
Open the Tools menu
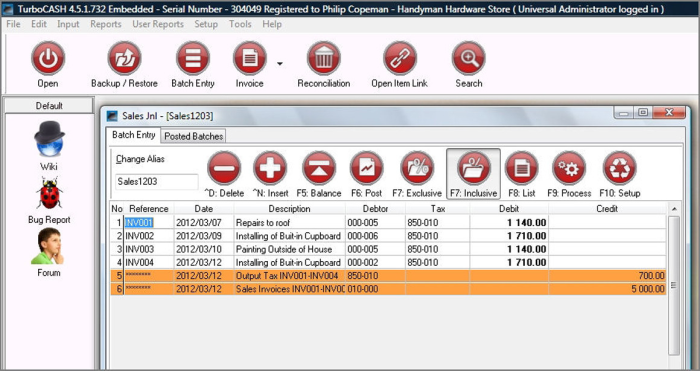tap(240, 24)
